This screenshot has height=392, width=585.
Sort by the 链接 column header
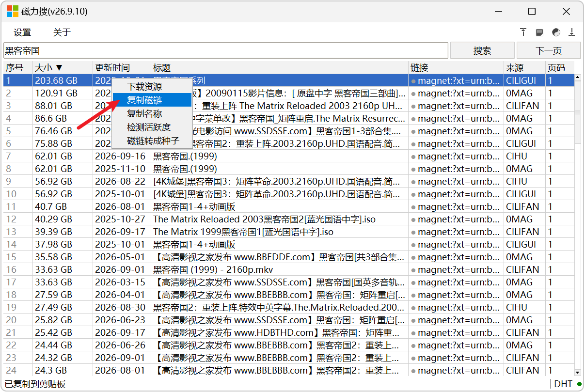click(456, 68)
